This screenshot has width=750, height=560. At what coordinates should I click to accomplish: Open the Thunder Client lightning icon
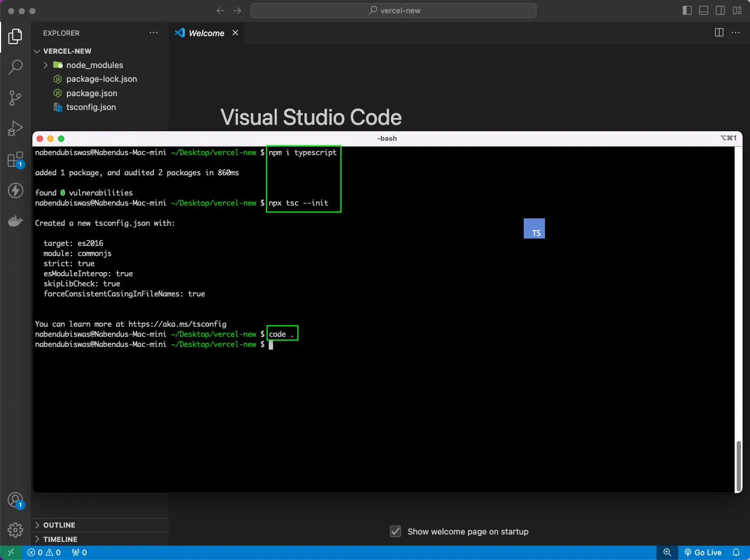[x=15, y=190]
